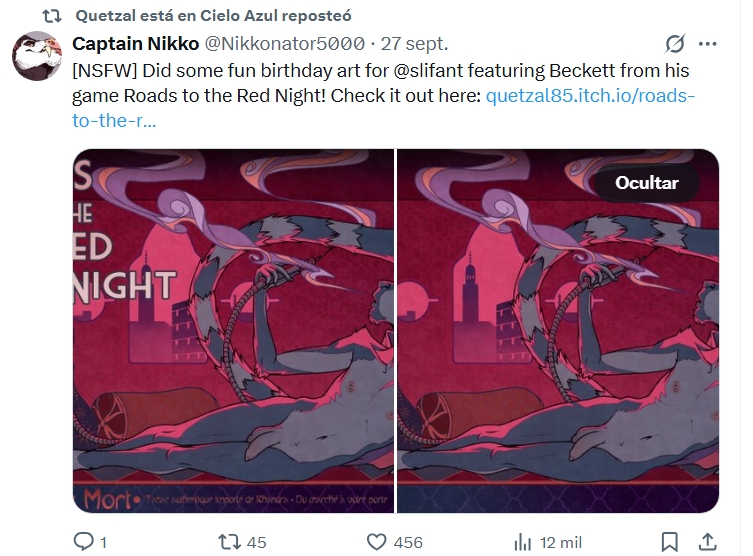This screenshot has width=753, height=556.
Task: Open the right artwork image
Action: click(558, 331)
